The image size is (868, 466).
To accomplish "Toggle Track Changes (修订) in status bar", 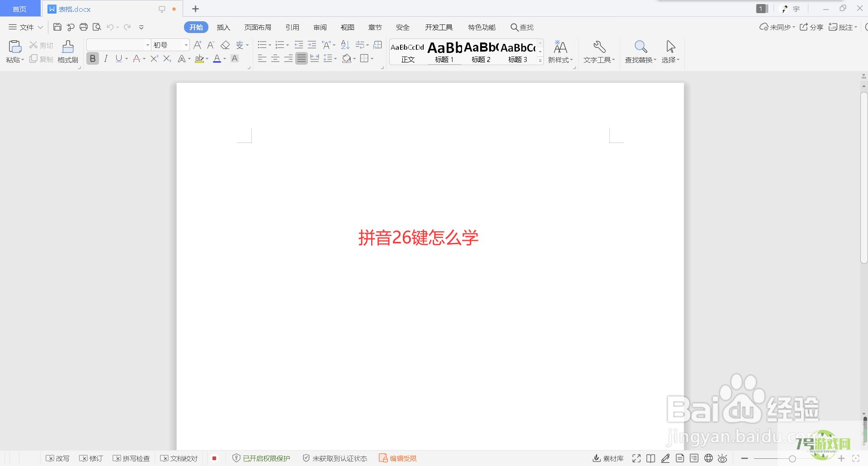I will click(91, 458).
